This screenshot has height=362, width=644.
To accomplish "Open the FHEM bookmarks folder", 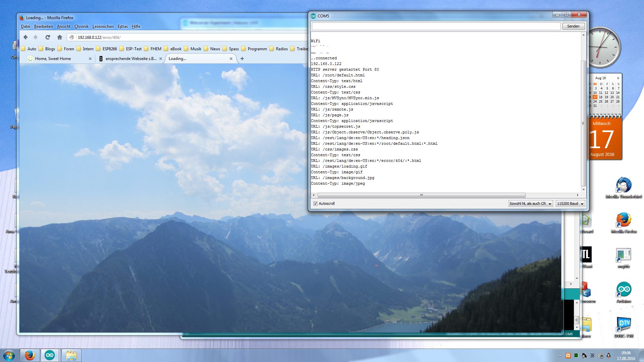I will click(153, 49).
